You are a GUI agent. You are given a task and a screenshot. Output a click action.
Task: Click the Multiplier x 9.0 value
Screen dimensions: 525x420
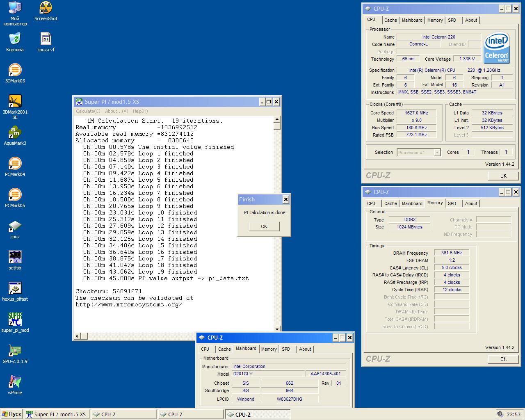tap(416, 120)
